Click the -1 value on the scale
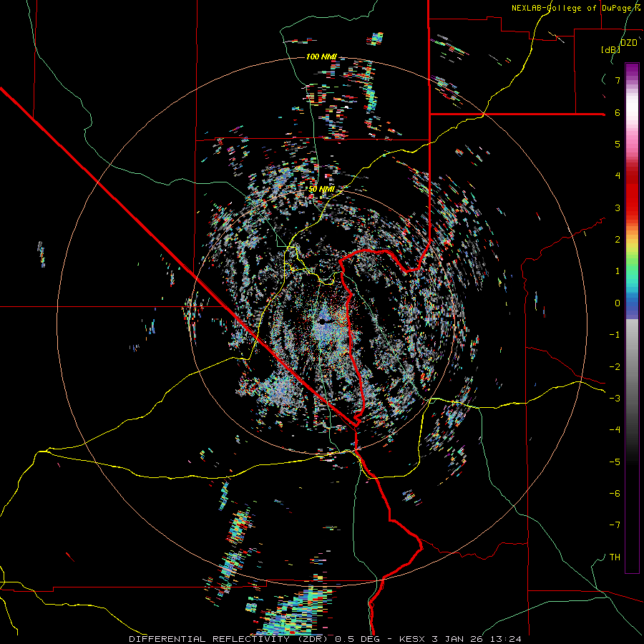Viewport: 644px width, 644px height. pos(615,335)
